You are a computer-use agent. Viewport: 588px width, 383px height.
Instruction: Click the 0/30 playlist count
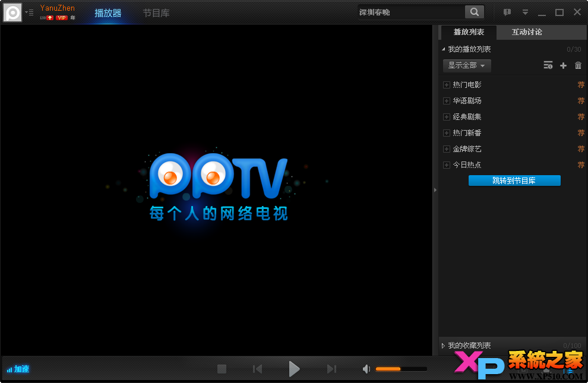(x=574, y=49)
